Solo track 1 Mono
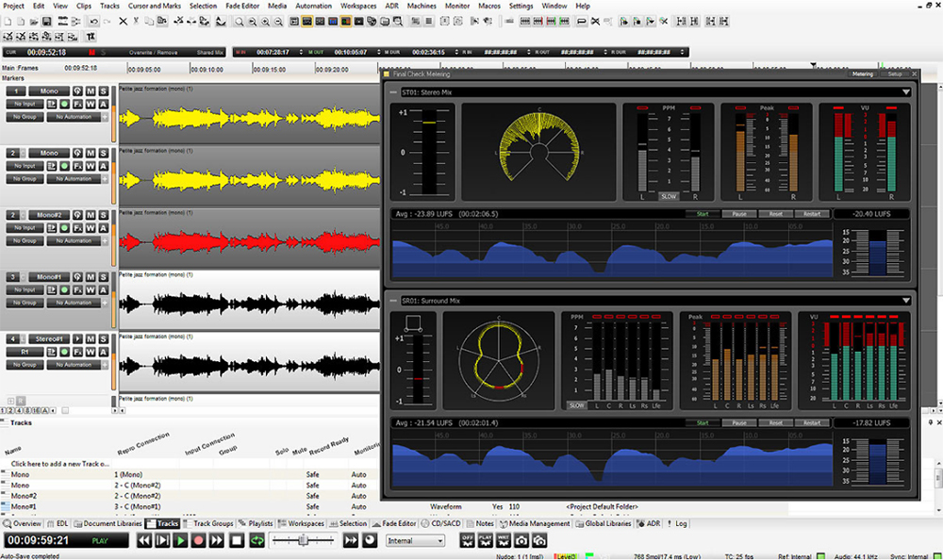Viewport: 943px width, 560px height. coord(104,91)
